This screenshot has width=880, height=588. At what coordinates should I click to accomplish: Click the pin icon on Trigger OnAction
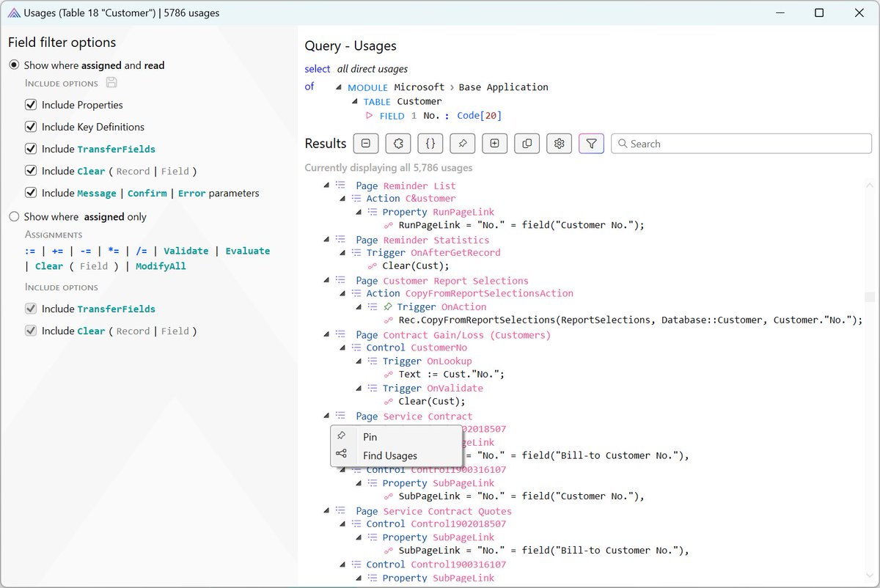[x=388, y=307]
